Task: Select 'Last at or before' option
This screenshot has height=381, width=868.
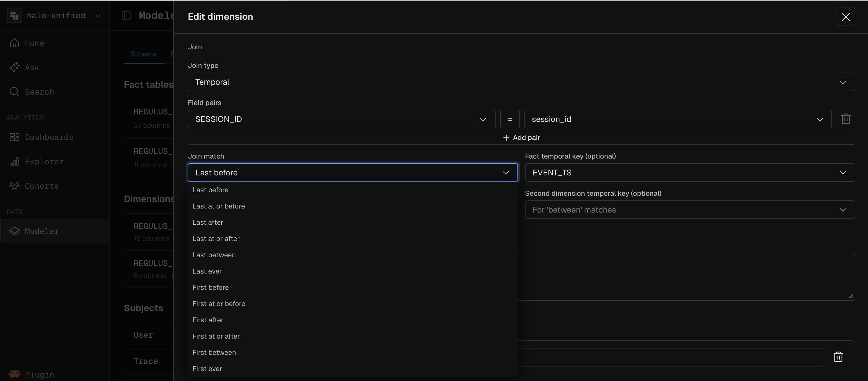Action: click(352, 206)
